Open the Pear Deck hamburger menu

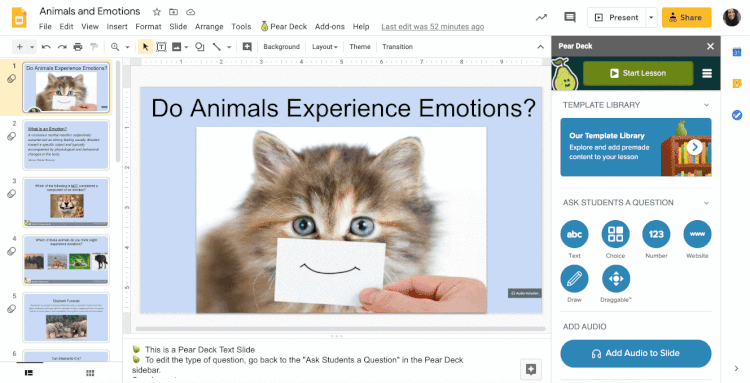(x=707, y=74)
